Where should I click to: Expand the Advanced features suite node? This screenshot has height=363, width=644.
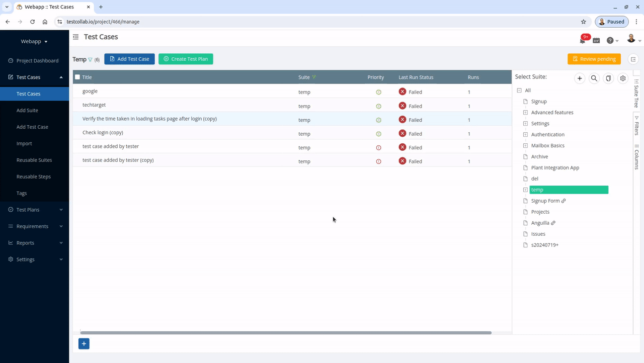click(526, 113)
